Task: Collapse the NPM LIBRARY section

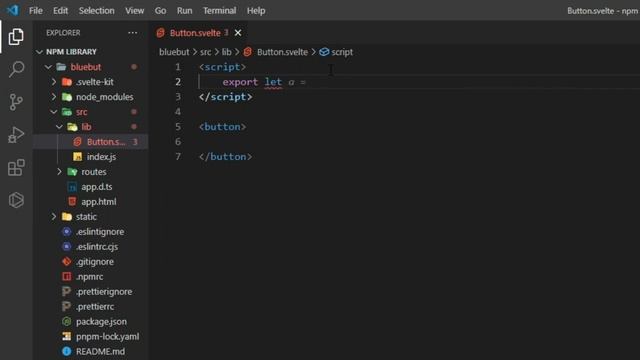Action: pos(39,52)
